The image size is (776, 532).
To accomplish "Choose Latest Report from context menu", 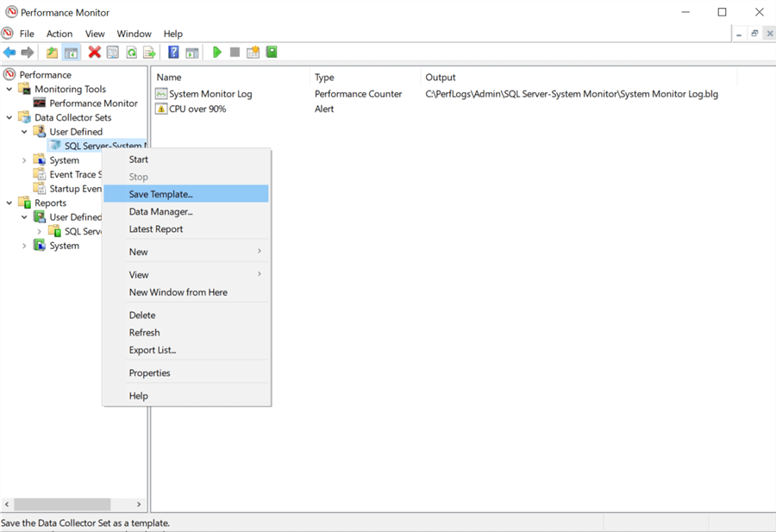I will pyautogui.click(x=186, y=228).
